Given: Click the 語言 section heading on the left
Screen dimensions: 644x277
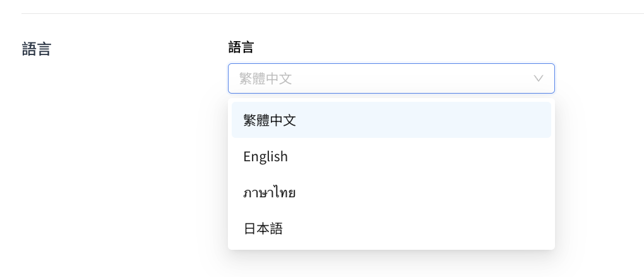Looking at the screenshot, I should tap(36, 49).
